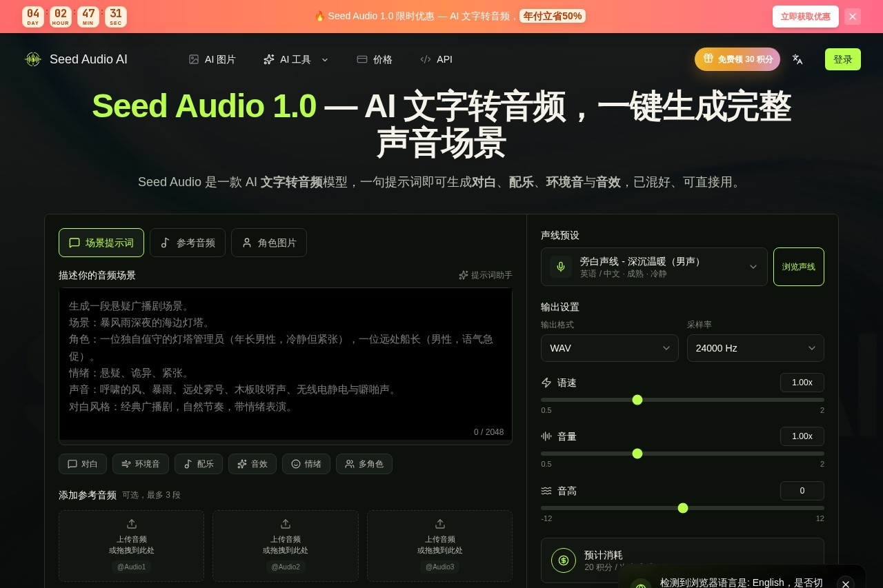Click the 语速 value field 1.00x
Image resolution: width=883 pixels, height=588 pixels.
pos(802,383)
